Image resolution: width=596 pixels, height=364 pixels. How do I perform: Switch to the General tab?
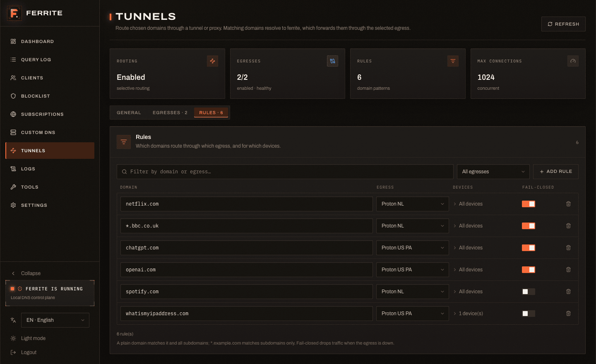click(x=129, y=113)
